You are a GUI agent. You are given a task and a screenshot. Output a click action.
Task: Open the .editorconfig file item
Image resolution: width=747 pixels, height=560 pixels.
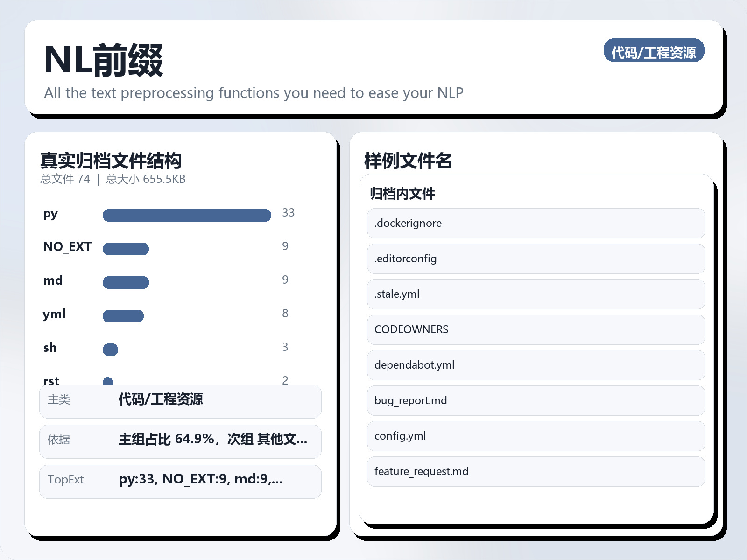tap(536, 259)
